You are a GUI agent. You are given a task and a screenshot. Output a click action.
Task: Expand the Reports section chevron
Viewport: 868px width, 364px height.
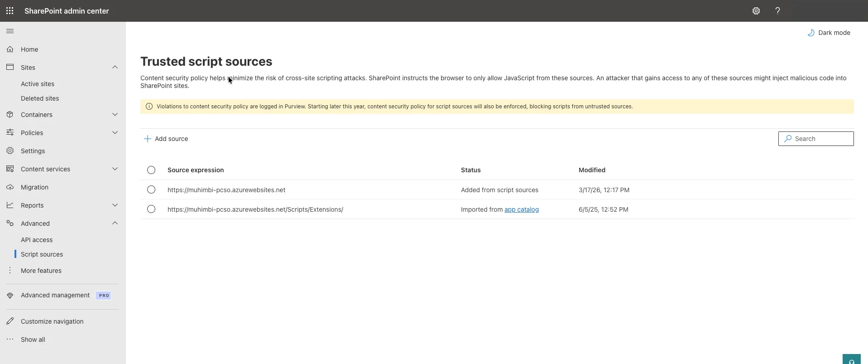[115, 205]
